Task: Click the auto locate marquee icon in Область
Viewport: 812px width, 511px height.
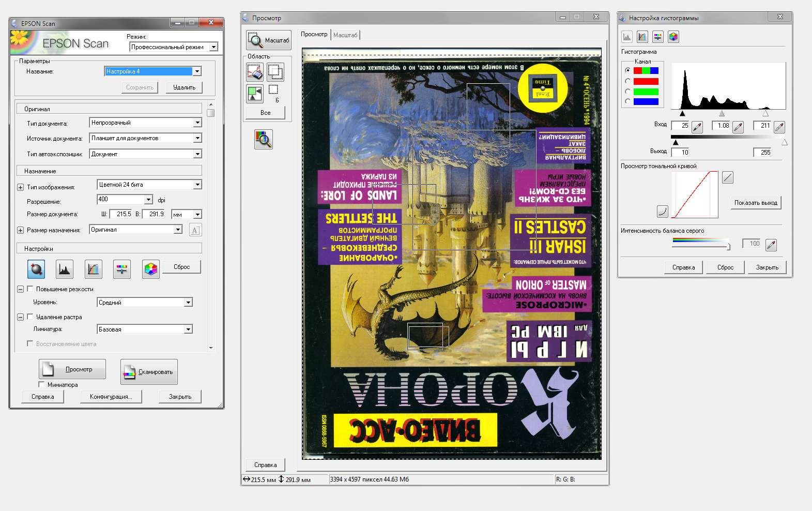Action: [255, 93]
